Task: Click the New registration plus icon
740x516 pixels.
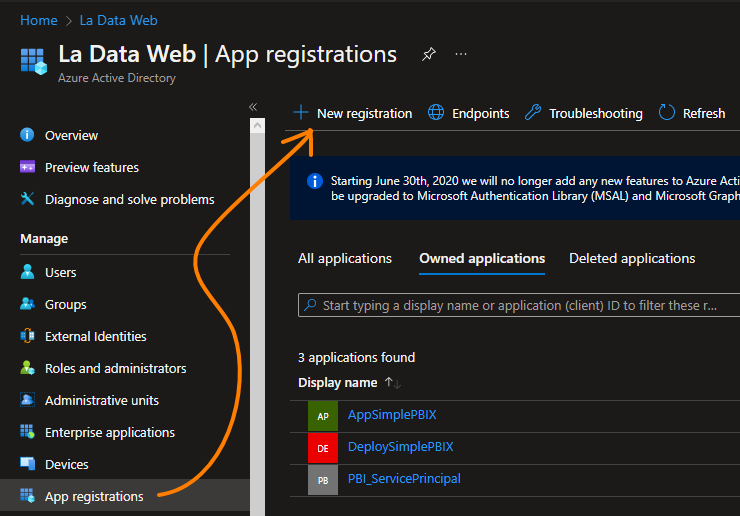Action: 300,113
